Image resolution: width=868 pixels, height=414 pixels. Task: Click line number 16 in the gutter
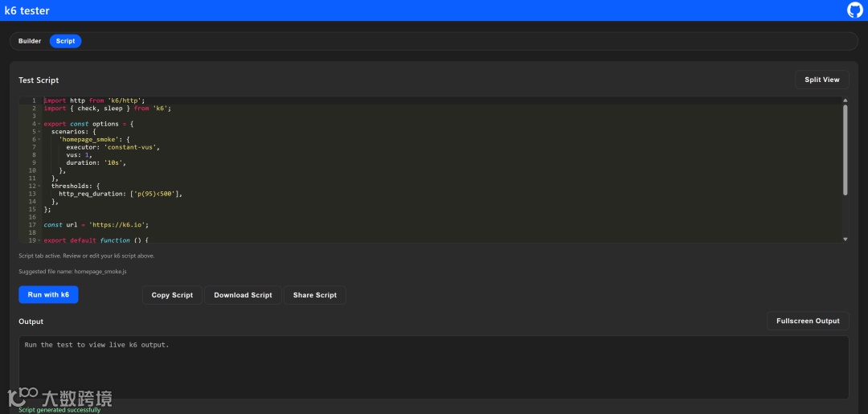pos(32,217)
